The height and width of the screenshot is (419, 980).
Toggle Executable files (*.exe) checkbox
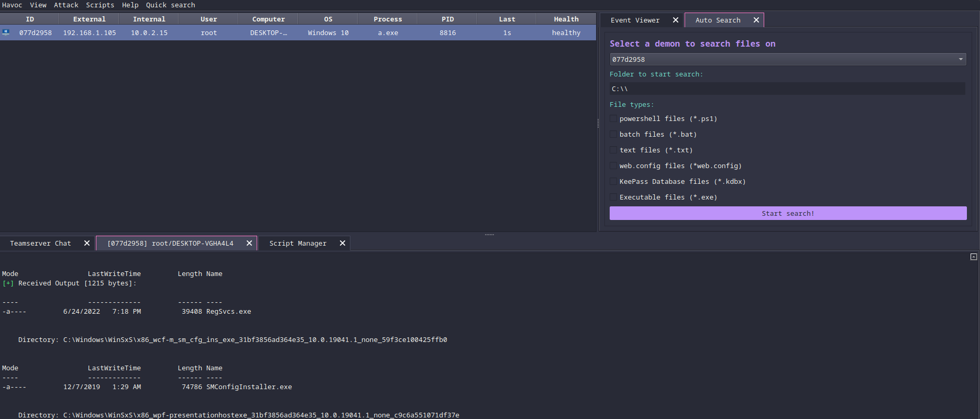(x=613, y=197)
